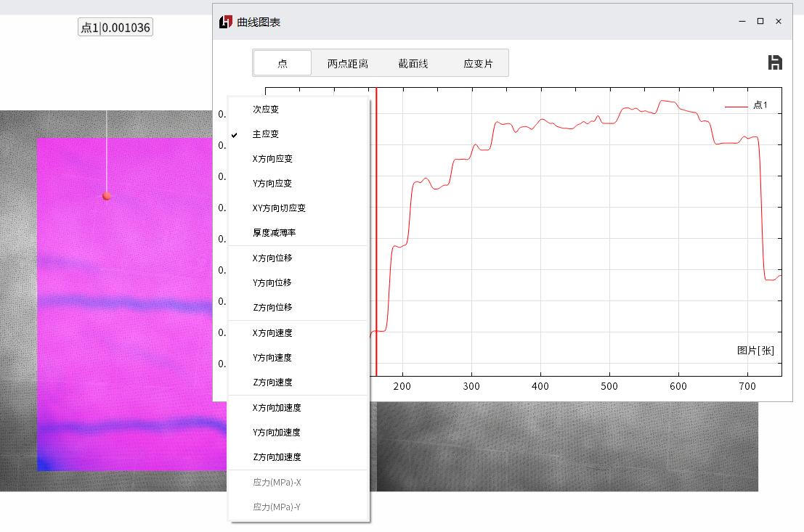
Task: Choose 厚度减薄率 from the list
Action: [275, 233]
